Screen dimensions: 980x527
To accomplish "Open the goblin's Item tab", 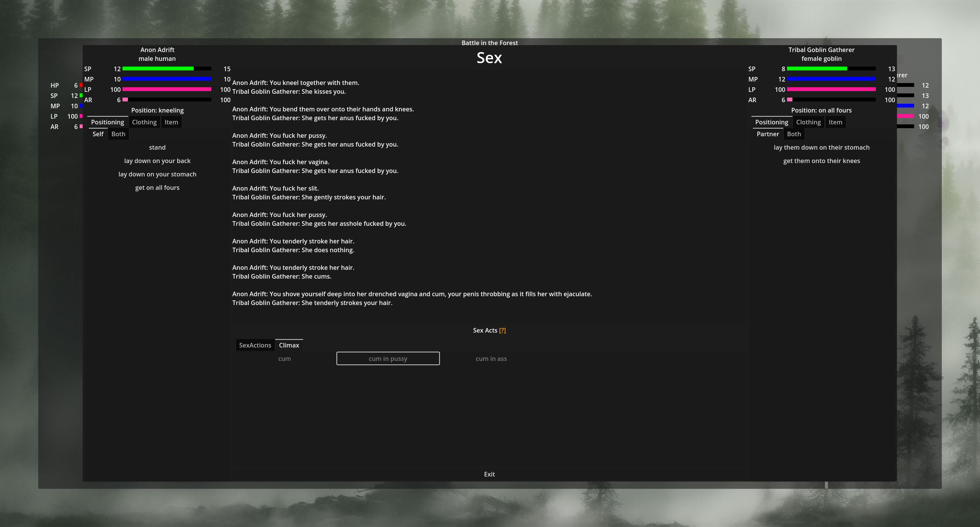I will click(x=835, y=122).
